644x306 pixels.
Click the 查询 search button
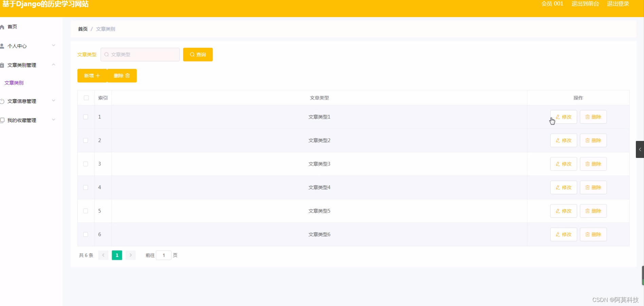point(198,54)
